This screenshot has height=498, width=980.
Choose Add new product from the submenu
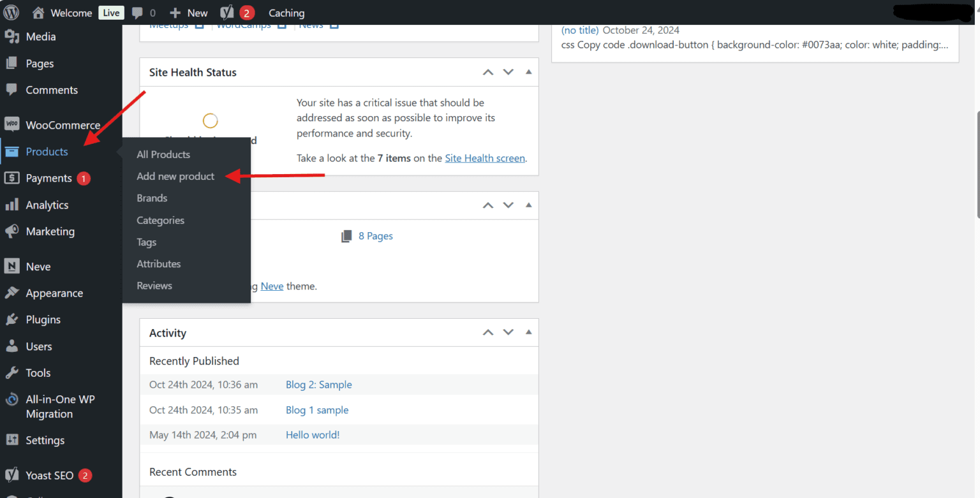[175, 176]
